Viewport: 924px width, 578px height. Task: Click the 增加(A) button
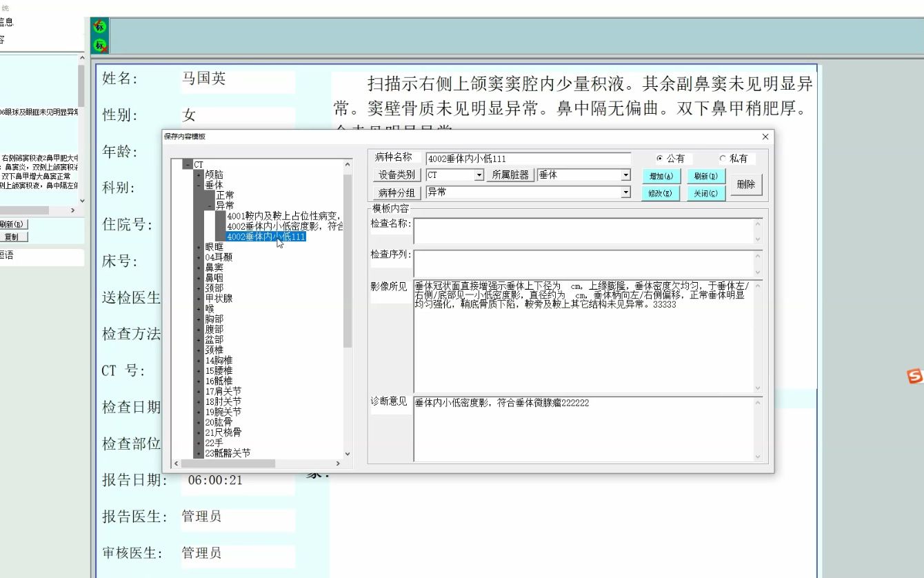(x=661, y=176)
